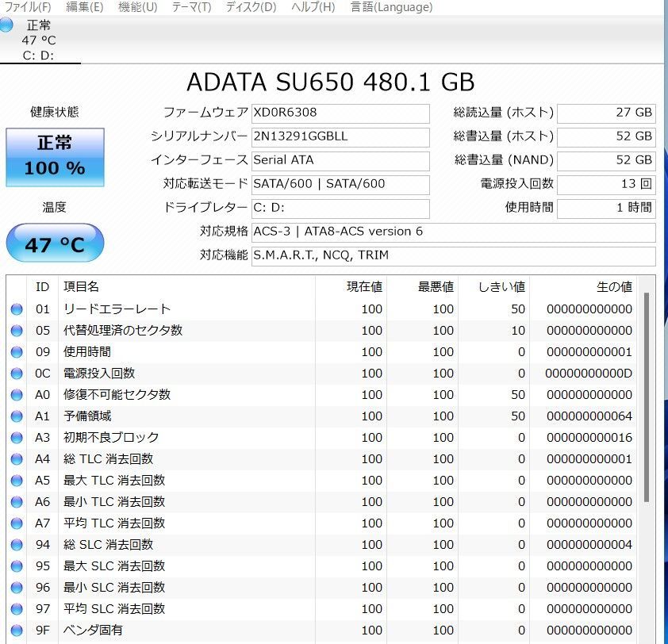The height and width of the screenshot is (644, 668).
Task: Click the status orb for row A5
Action: click(17, 481)
